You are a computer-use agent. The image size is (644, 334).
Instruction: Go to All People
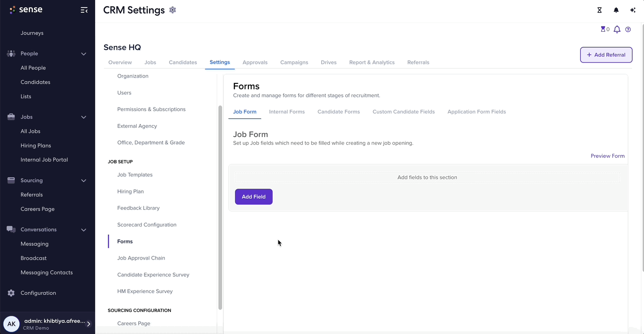(x=33, y=68)
